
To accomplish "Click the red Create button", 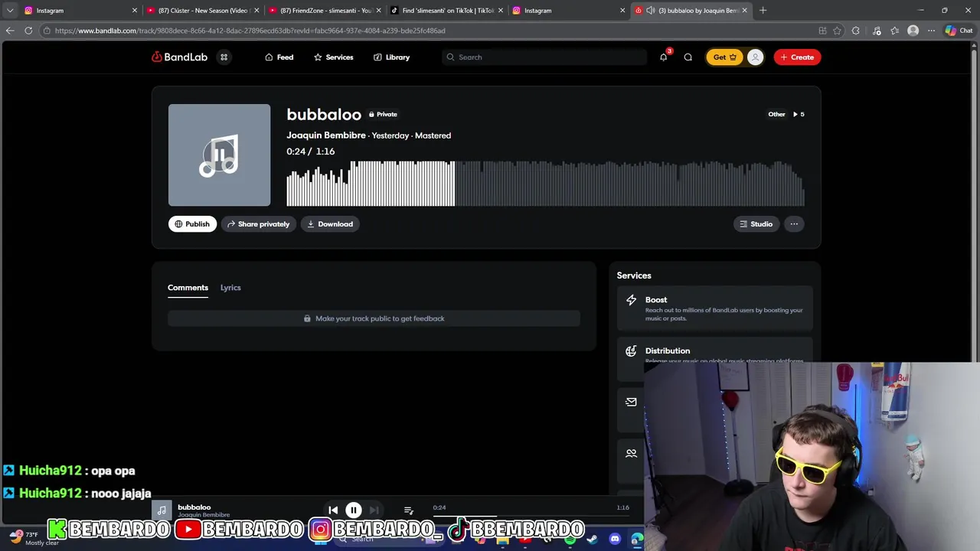I will click(x=797, y=57).
